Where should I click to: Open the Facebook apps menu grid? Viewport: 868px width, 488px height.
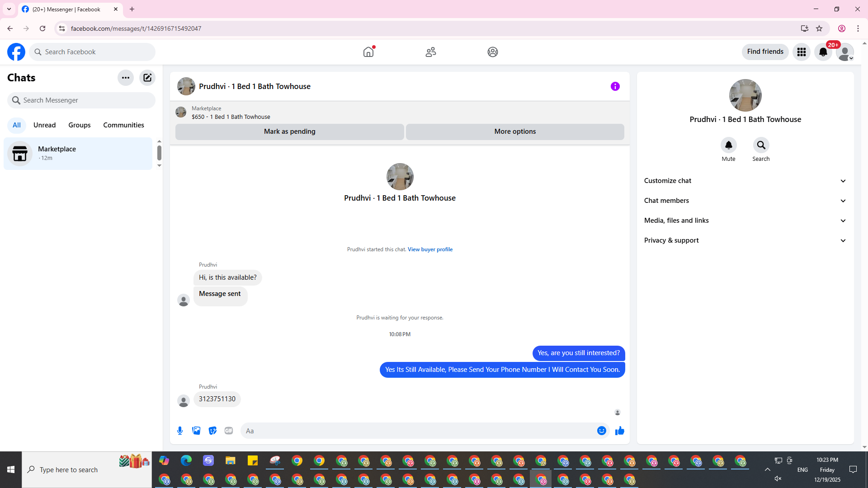click(801, 52)
